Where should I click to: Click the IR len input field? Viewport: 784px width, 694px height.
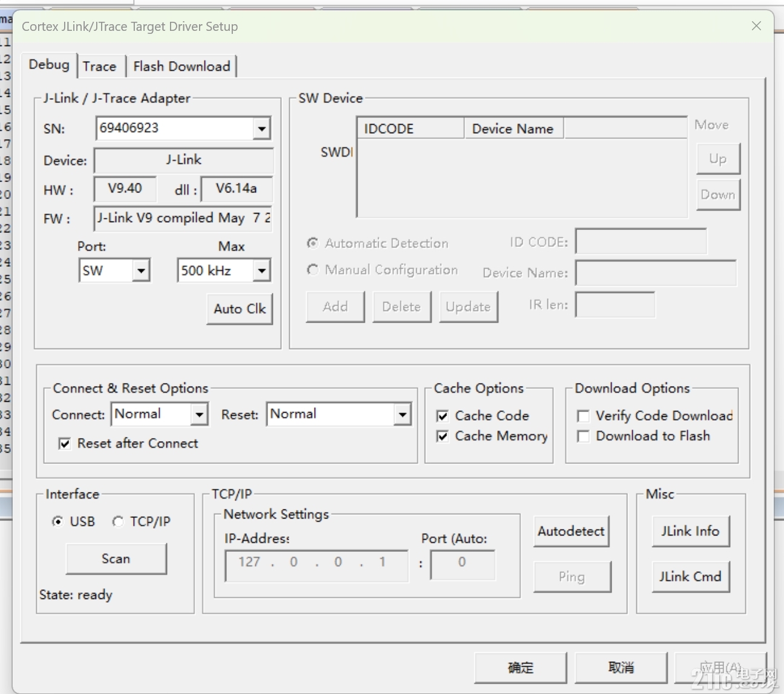click(615, 304)
